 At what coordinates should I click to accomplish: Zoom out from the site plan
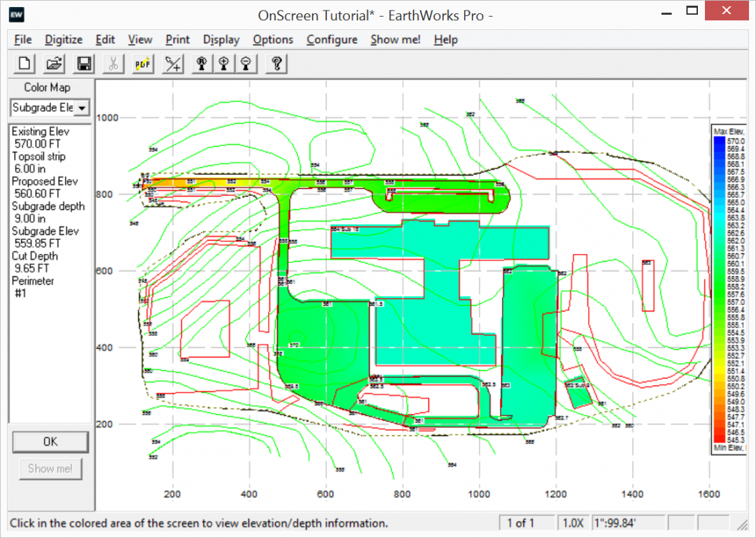coord(246,64)
